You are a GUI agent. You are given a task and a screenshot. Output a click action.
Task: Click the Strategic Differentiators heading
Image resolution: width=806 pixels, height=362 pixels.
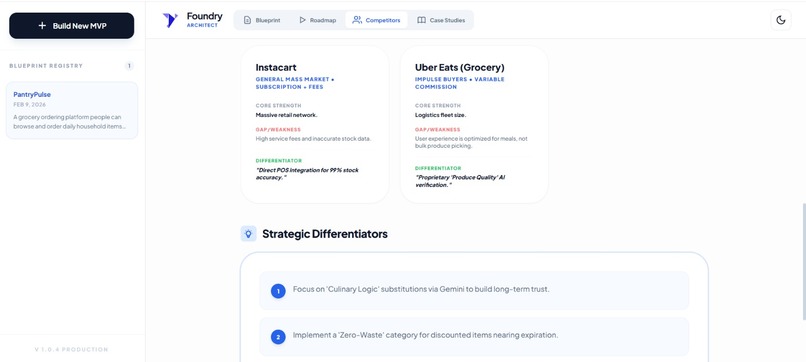325,234
